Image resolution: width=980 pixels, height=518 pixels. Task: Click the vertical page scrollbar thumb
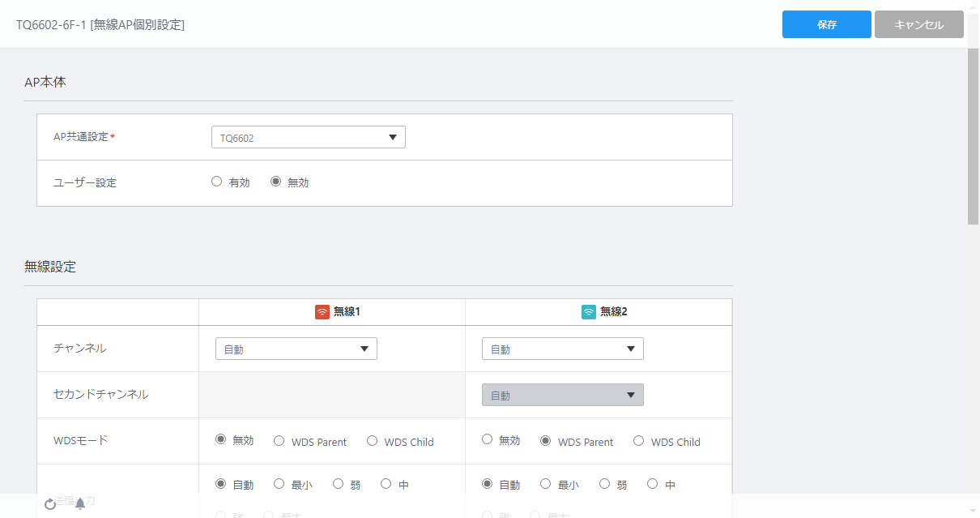pyautogui.click(x=974, y=136)
